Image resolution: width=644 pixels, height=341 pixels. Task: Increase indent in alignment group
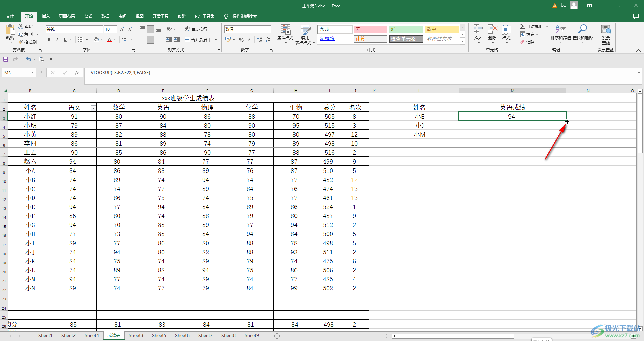tap(177, 40)
